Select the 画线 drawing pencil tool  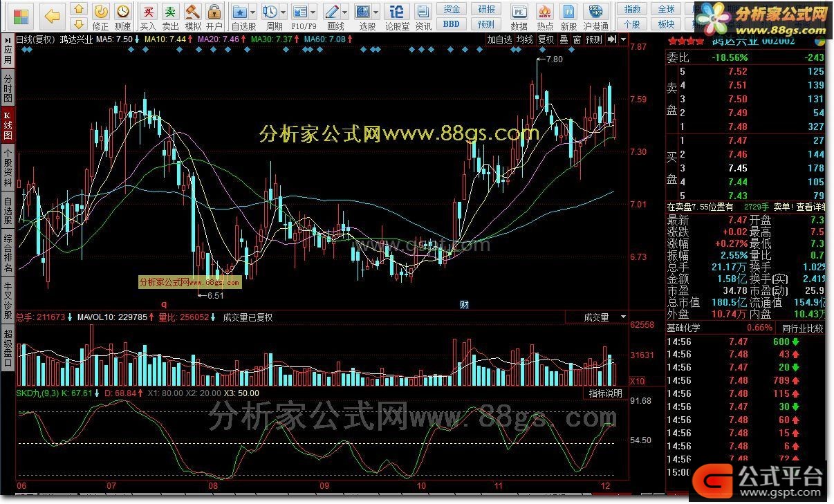click(331, 12)
